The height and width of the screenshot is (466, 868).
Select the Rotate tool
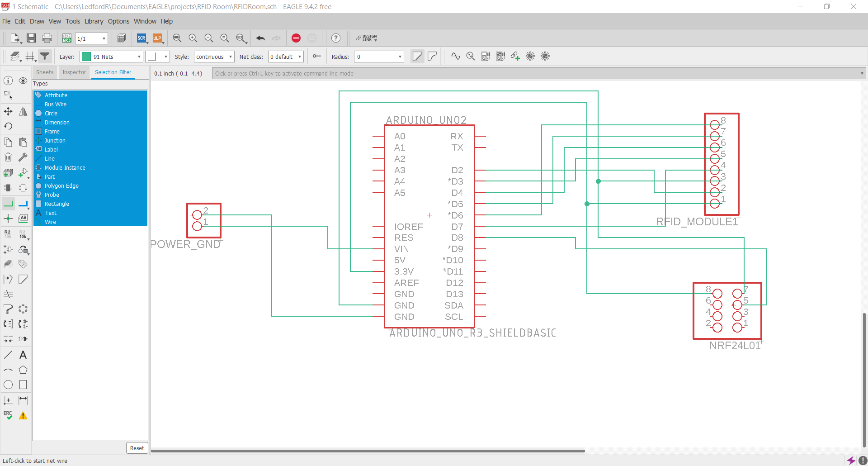point(8,126)
